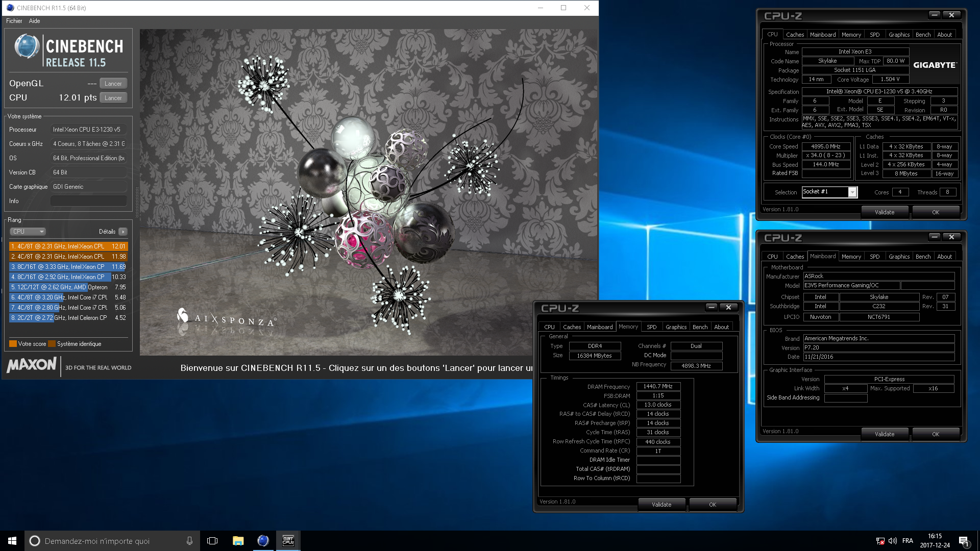Click the Core Voltage 1.504 V value

(x=890, y=80)
